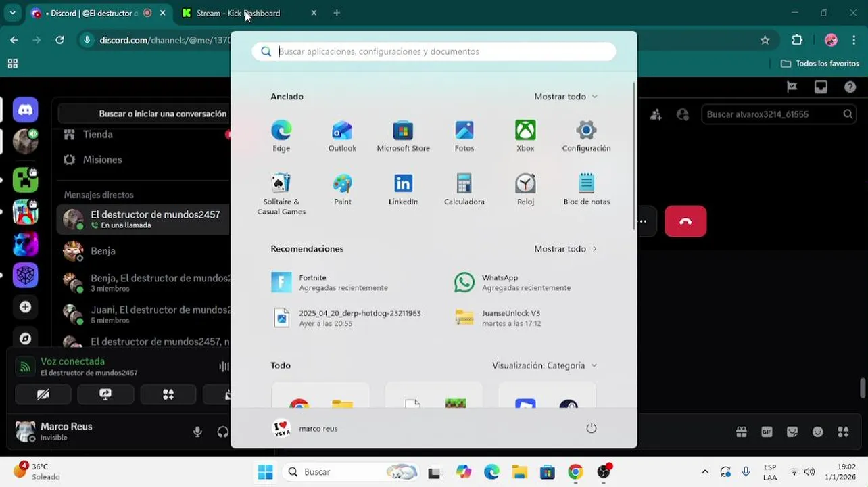Click the Start menu scrollbar
Viewport: 868px width, 487px height.
tap(634, 156)
